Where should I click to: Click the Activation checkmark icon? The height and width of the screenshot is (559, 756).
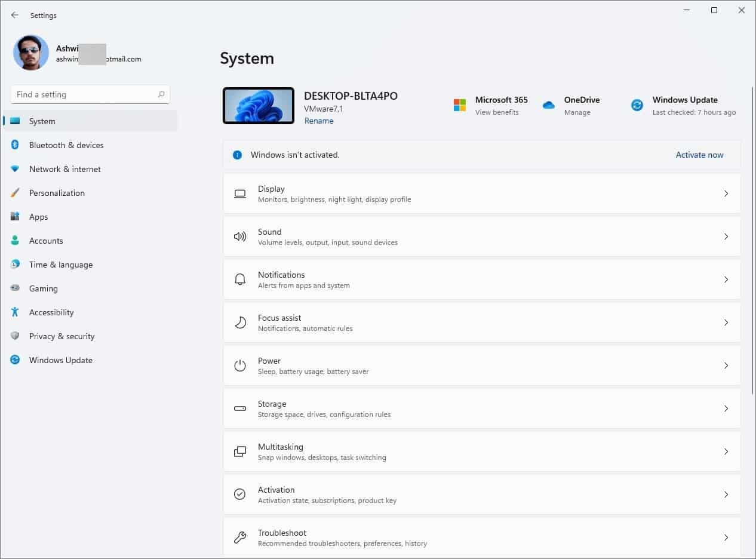coord(239,494)
